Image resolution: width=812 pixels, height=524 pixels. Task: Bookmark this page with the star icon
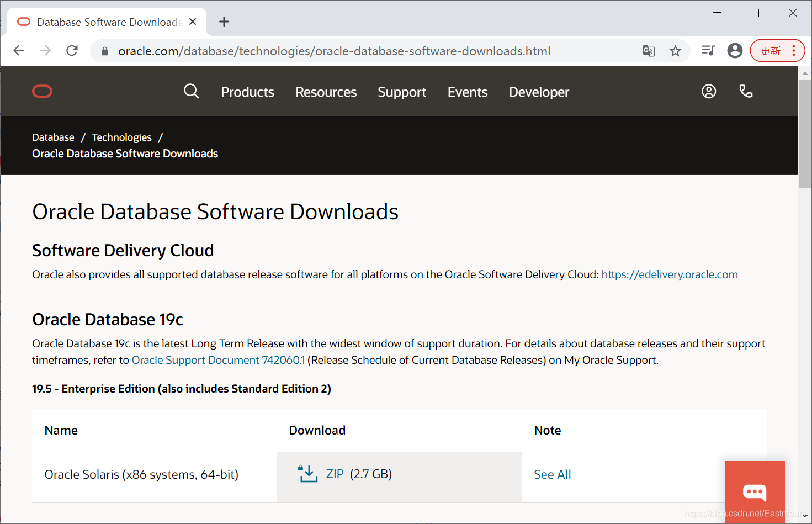click(675, 51)
